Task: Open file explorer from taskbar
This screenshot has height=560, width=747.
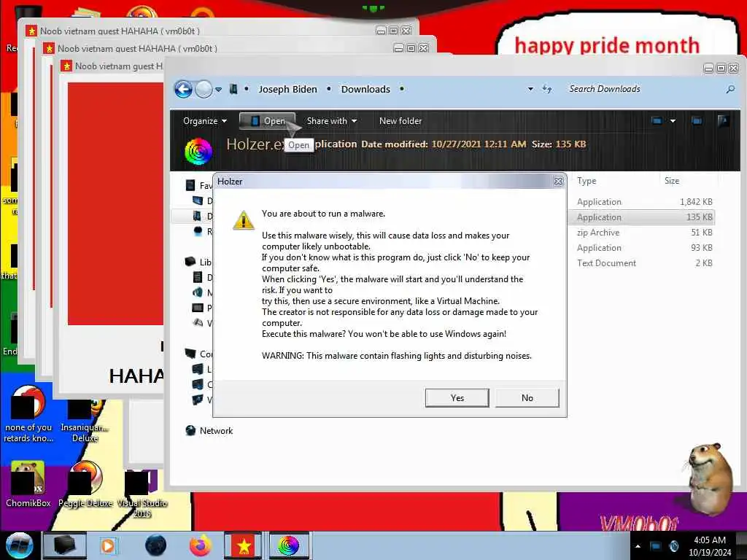Action: tap(65, 545)
